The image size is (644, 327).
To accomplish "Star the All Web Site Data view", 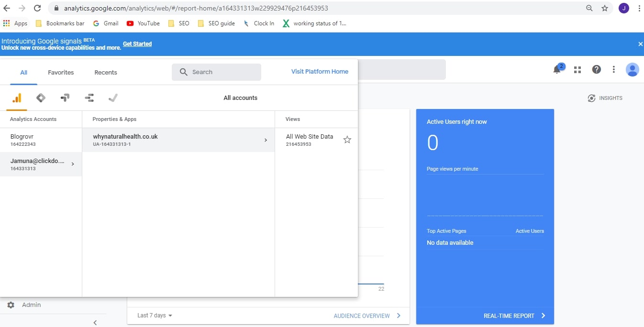I will point(347,140).
